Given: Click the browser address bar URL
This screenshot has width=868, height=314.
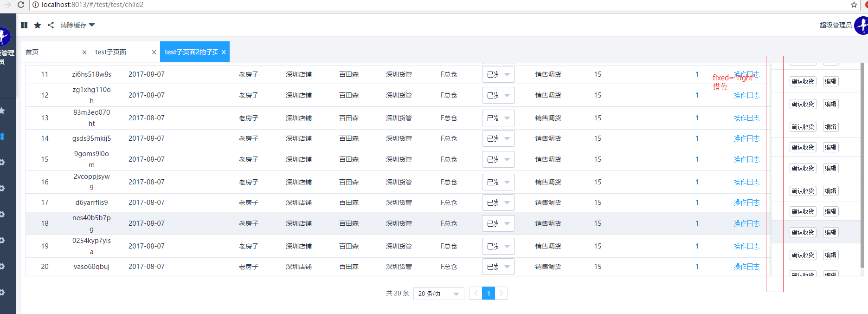Looking at the screenshot, I should pyautogui.click(x=93, y=5).
